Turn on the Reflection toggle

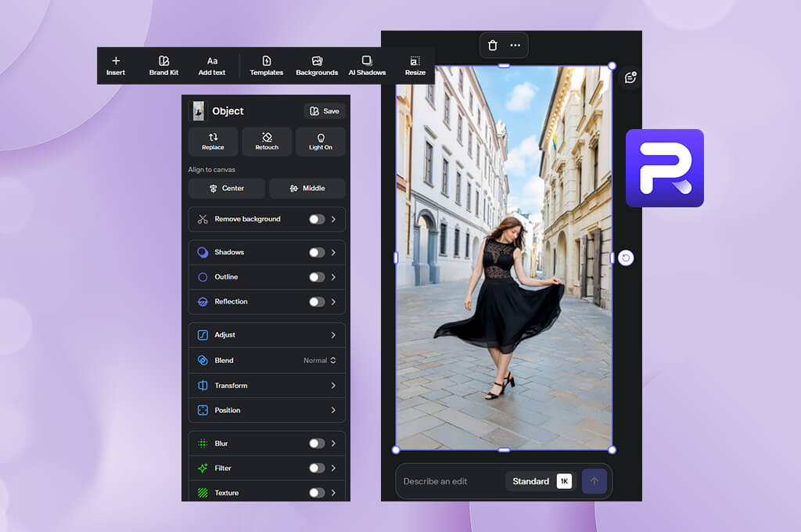tap(317, 302)
